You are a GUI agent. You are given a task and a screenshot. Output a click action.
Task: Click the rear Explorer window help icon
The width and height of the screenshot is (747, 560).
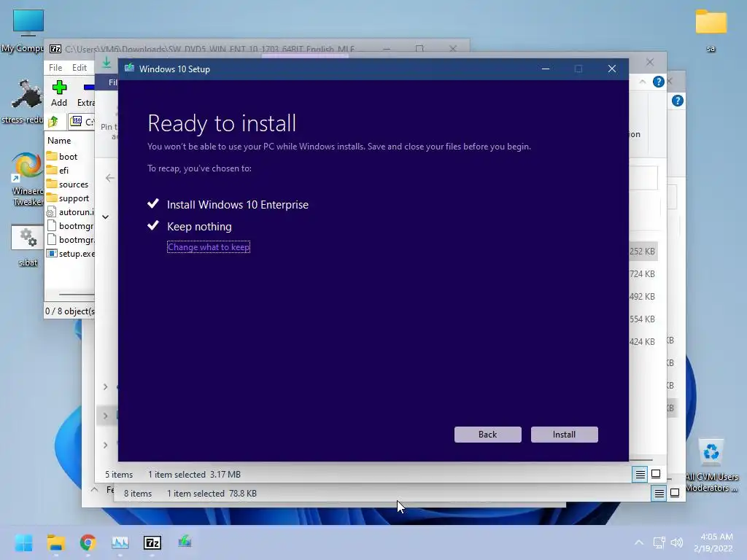(x=678, y=101)
